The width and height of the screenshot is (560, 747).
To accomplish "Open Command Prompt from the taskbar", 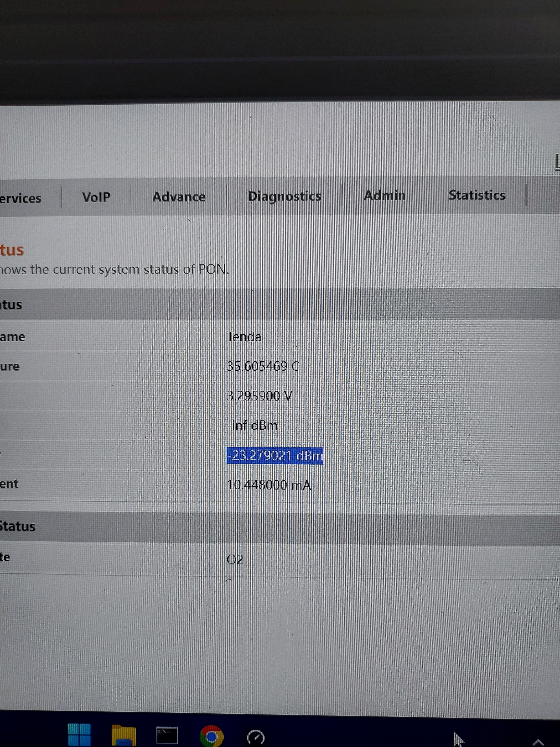I will 167,735.
